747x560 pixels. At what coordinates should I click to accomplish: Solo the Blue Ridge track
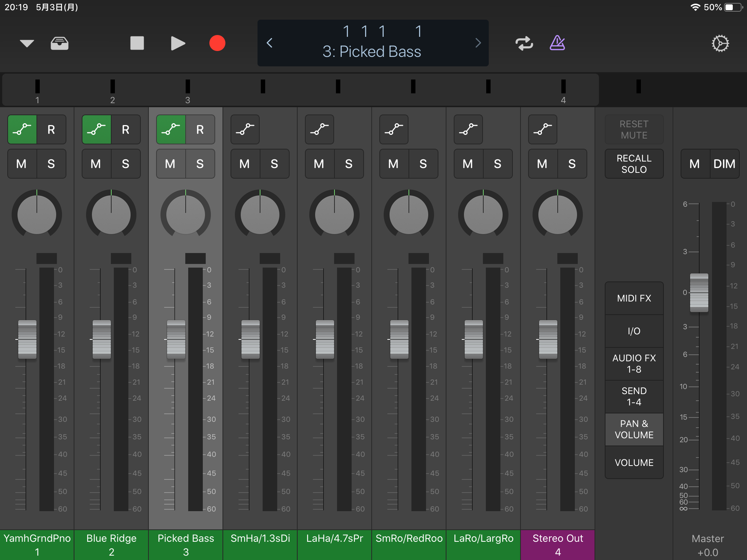coord(126,164)
